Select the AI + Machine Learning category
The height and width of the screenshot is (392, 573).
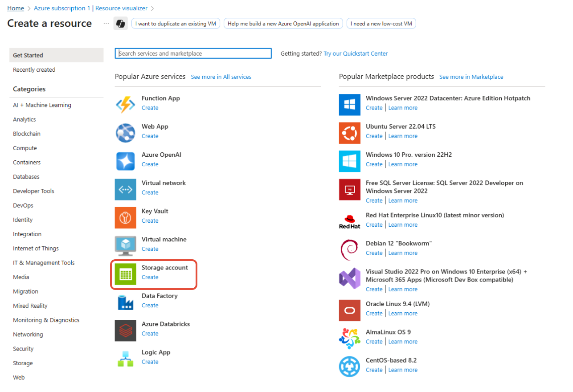pyautogui.click(x=42, y=105)
